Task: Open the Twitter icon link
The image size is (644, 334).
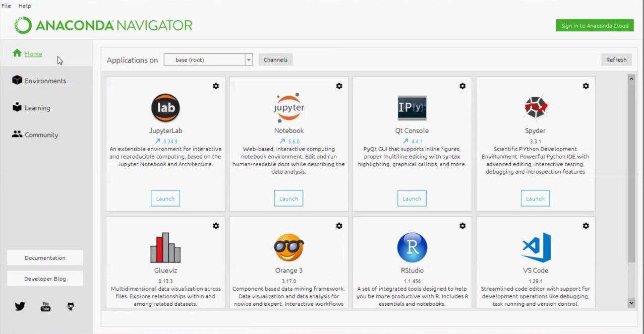Action: point(20,306)
